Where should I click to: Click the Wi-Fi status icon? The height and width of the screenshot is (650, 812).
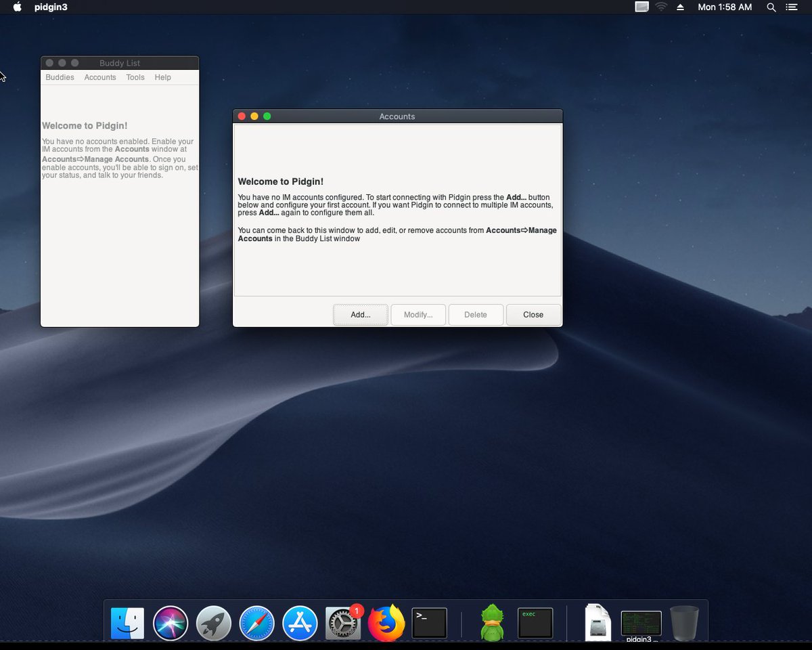pyautogui.click(x=661, y=7)
